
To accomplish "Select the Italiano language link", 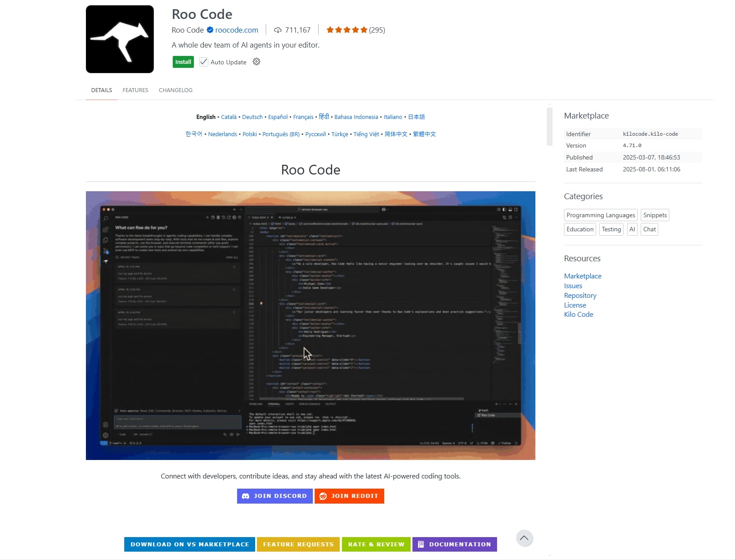I will coord(393,117).
